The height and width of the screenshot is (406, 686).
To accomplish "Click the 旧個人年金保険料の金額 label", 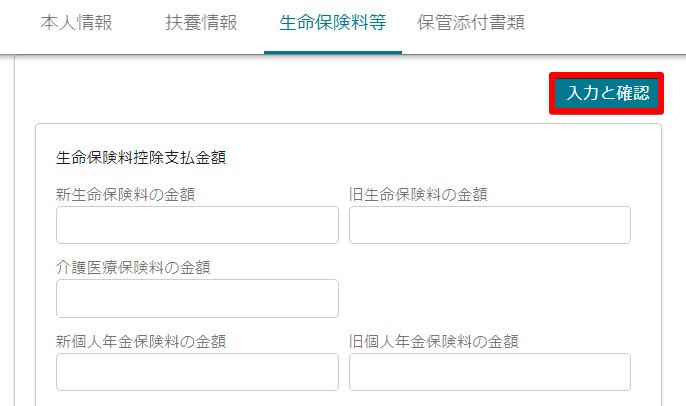I will point(434,341).
